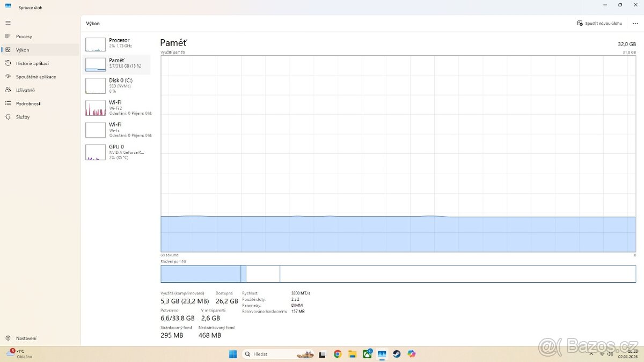Open Copilot from the taskbar

tap(412, 354)
